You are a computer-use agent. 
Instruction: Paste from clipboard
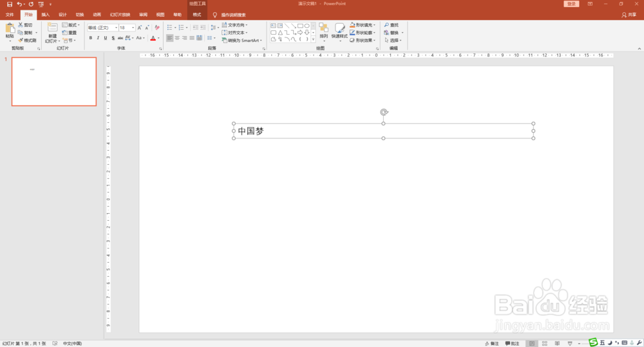point(10,32)
